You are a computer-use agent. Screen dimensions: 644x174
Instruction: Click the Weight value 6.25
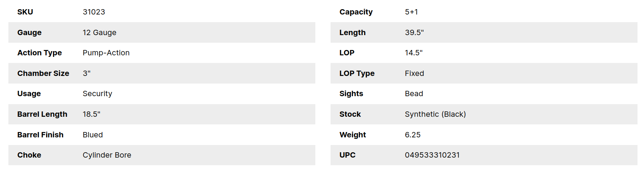(x=413, y=135)
